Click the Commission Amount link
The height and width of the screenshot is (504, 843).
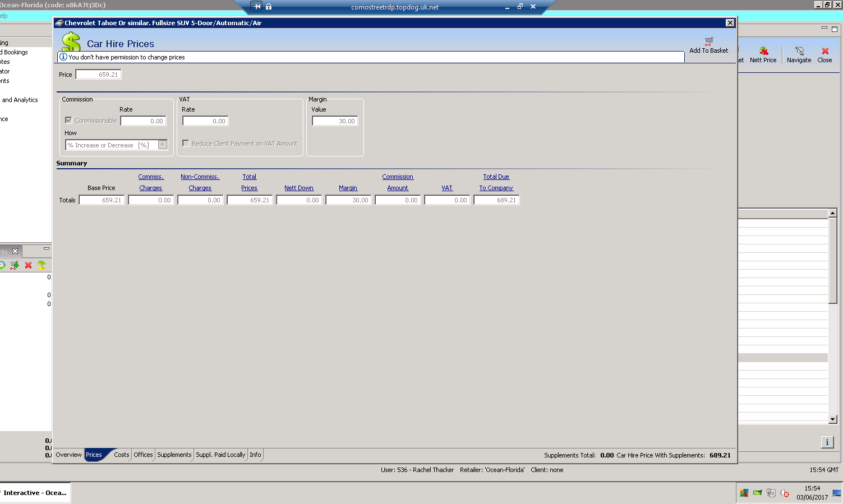pyautogui.click(x=398, y=182)
